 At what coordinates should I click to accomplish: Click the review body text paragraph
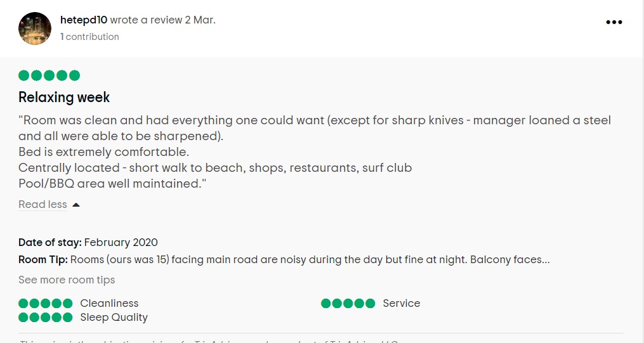(315, 152)
